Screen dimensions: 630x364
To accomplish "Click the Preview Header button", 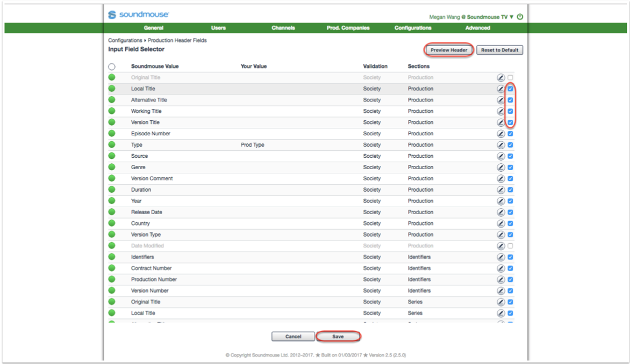I will coord(449,50).
